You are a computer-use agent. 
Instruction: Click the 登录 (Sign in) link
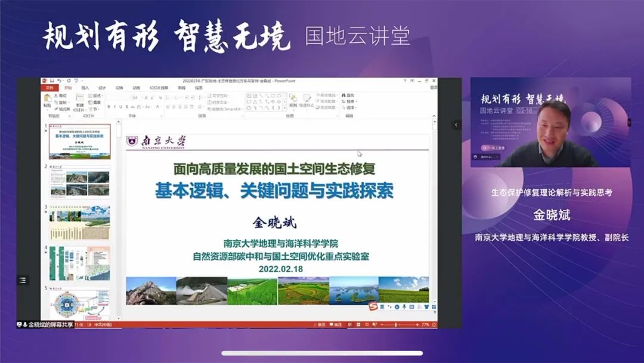[434, 88]
